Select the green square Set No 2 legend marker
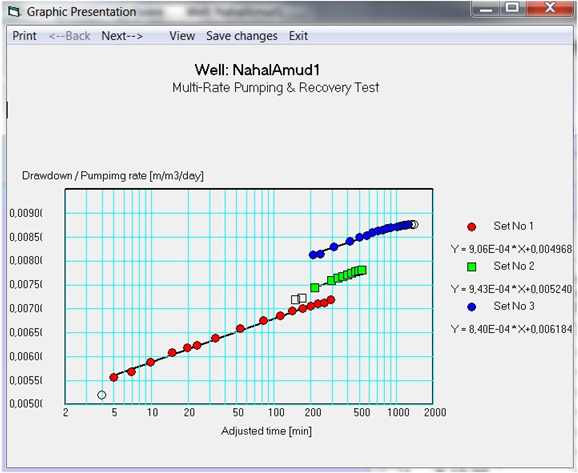The image size is (578, 473). click(x=471, y=267)
